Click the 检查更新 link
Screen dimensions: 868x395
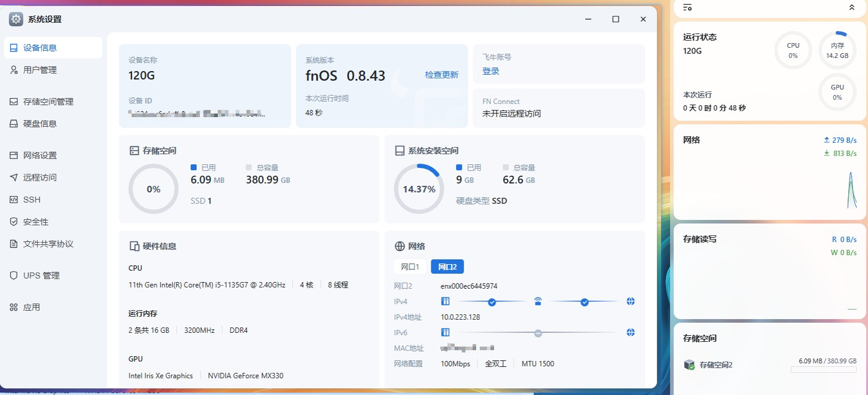pyautogui.click(x=441, y=75)
